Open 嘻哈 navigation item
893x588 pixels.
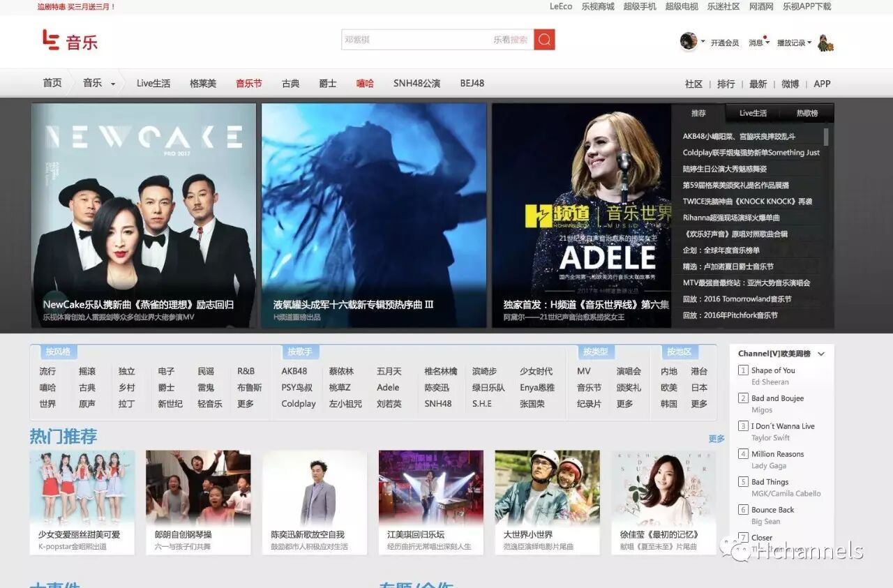point(365,83)
